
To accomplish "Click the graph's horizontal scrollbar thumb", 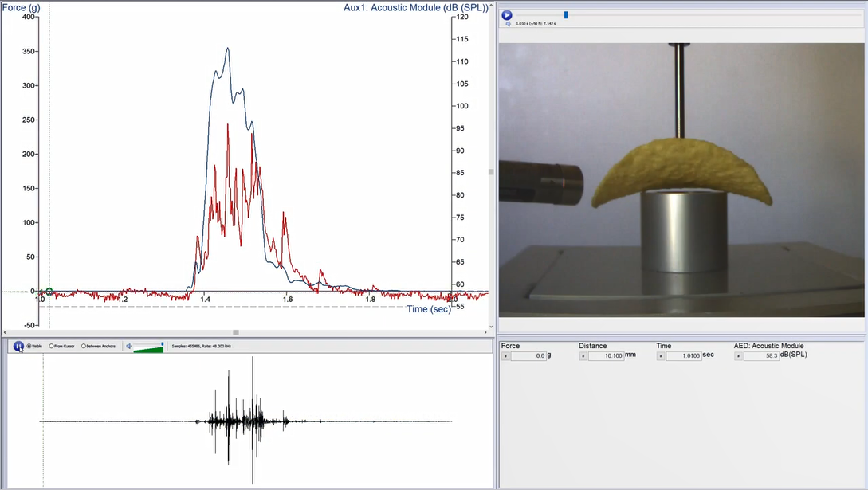I will pyautogui.click(x=235, y=332).
